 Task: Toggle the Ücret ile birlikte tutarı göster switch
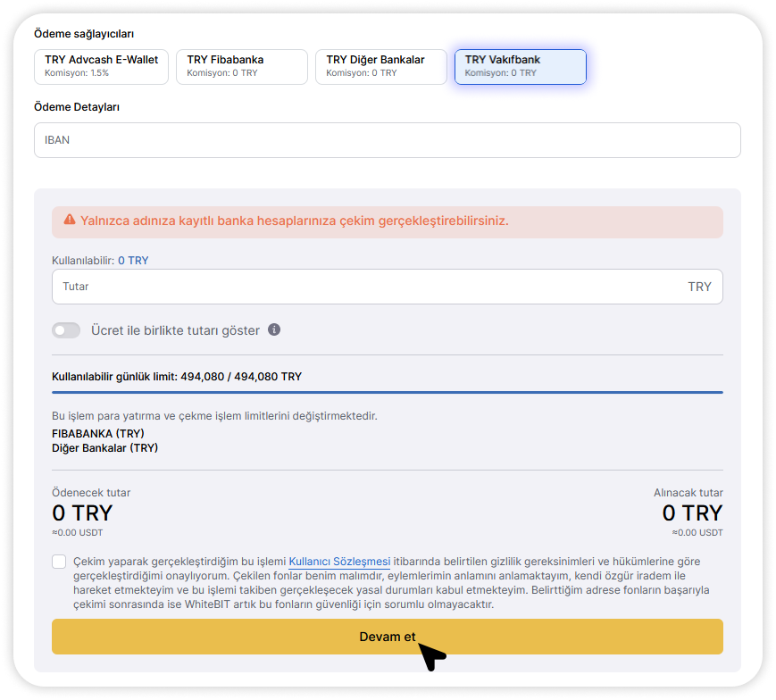tap(66, 330)
